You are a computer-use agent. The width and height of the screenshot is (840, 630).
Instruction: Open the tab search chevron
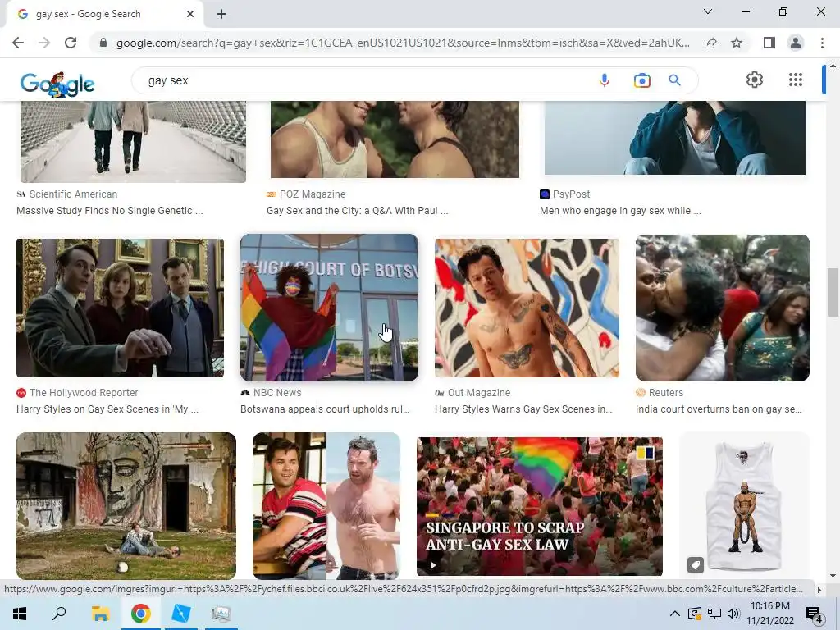point(708,11)
